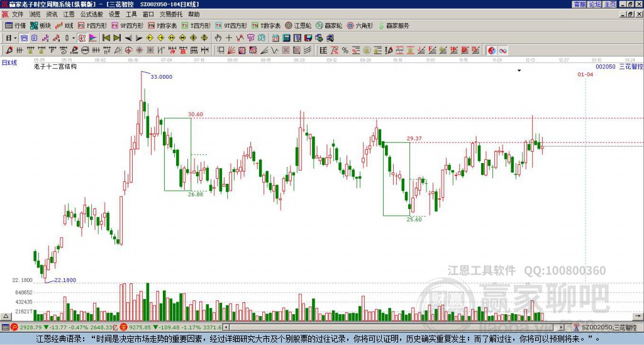Open the T数字表 tool
This screenshot has height=345, width=644.
pos(266,25)
